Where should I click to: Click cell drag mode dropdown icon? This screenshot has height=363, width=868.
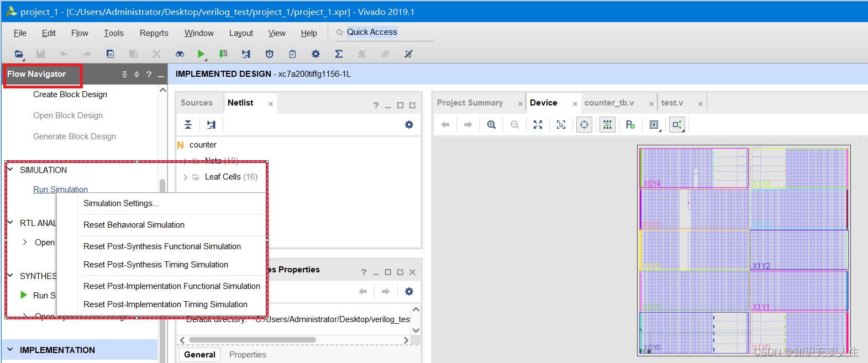(x=654, y=125)
